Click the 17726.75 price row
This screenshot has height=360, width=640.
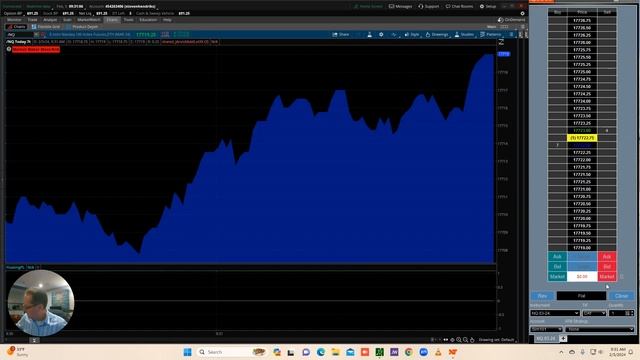582,20
